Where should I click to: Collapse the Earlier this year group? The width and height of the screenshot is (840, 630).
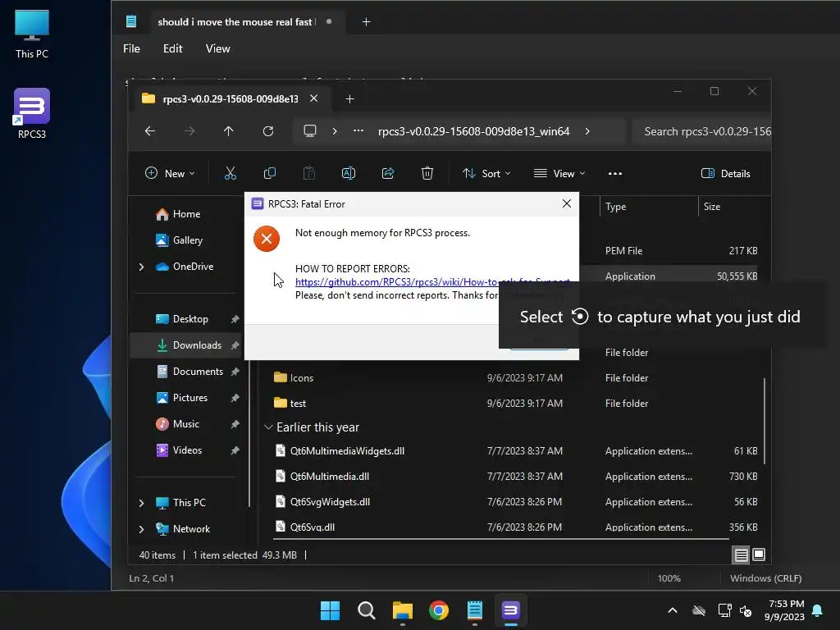[268, 427]
